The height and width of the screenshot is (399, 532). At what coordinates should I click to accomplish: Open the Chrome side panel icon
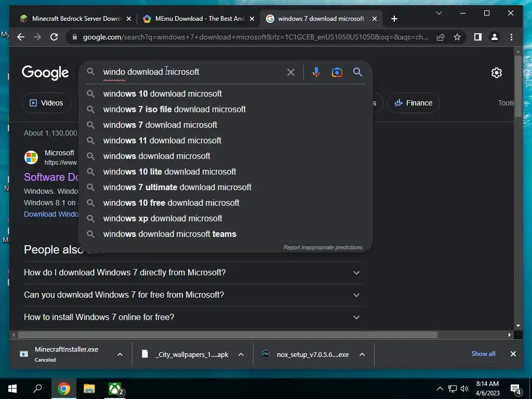[x=478, y=37]
